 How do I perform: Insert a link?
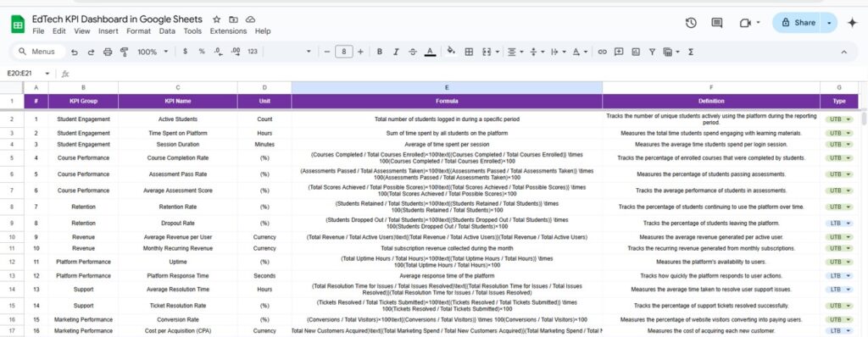(603, 52)
